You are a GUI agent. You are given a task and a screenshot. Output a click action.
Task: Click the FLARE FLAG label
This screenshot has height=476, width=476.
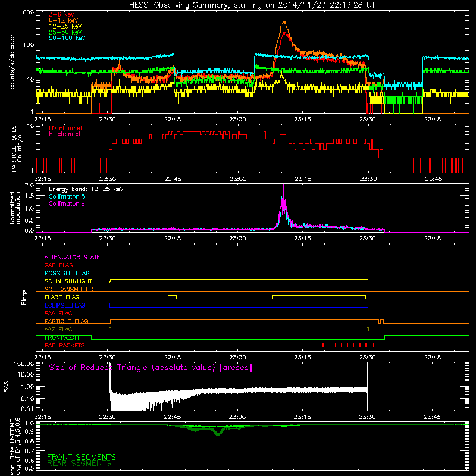pyautogui.click(x=62, y=297)
